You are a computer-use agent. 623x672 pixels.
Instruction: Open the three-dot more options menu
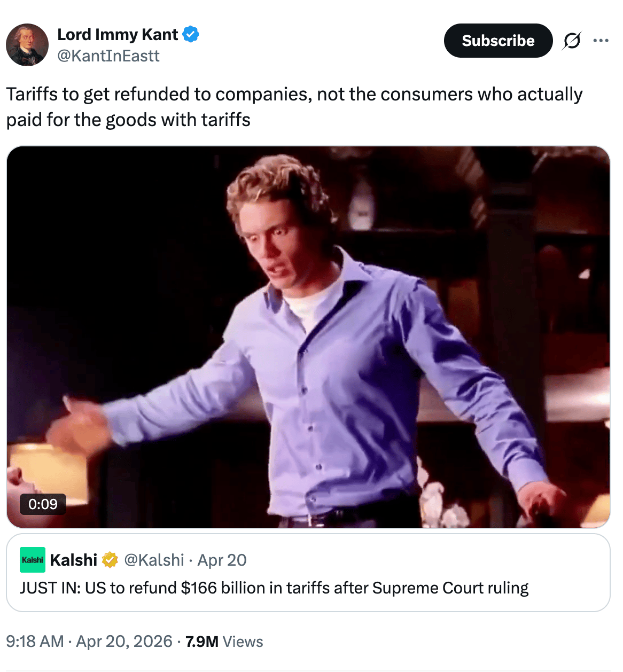[x=601, y=41]
